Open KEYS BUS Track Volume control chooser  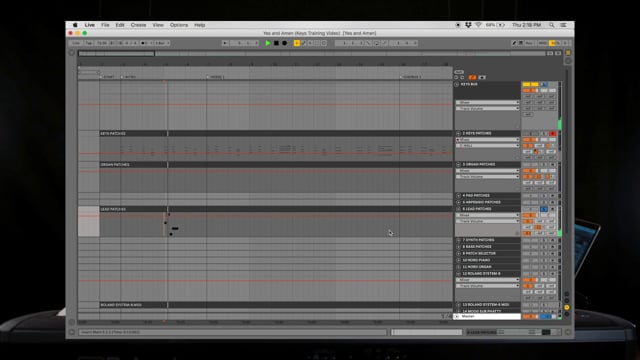(487, 109)
